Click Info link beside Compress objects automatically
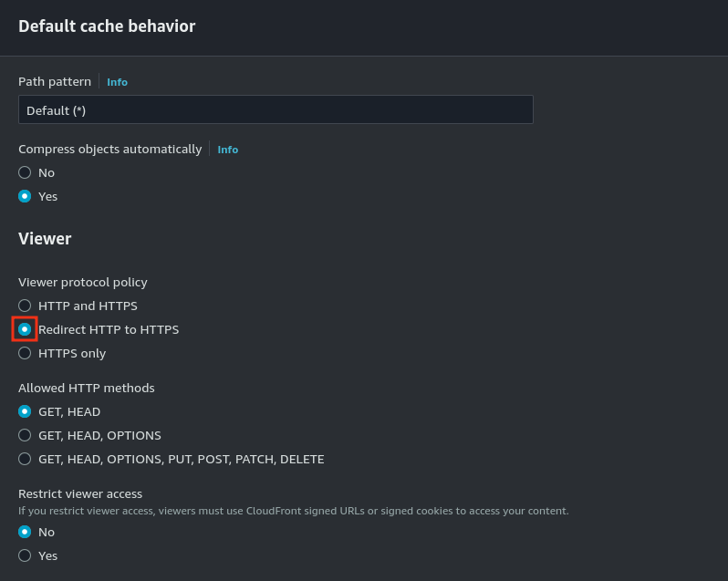The image size is (728, 581). click(x=227, y=150)
